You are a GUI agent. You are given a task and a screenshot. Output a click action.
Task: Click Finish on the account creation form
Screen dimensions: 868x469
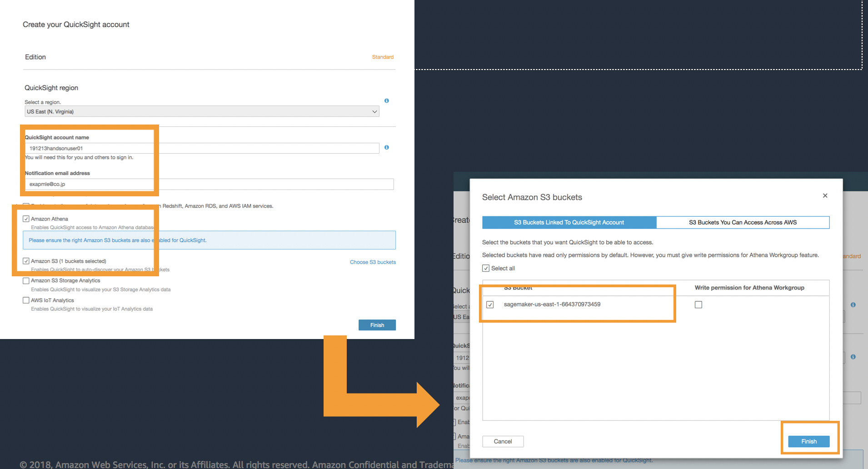(377, 325)
